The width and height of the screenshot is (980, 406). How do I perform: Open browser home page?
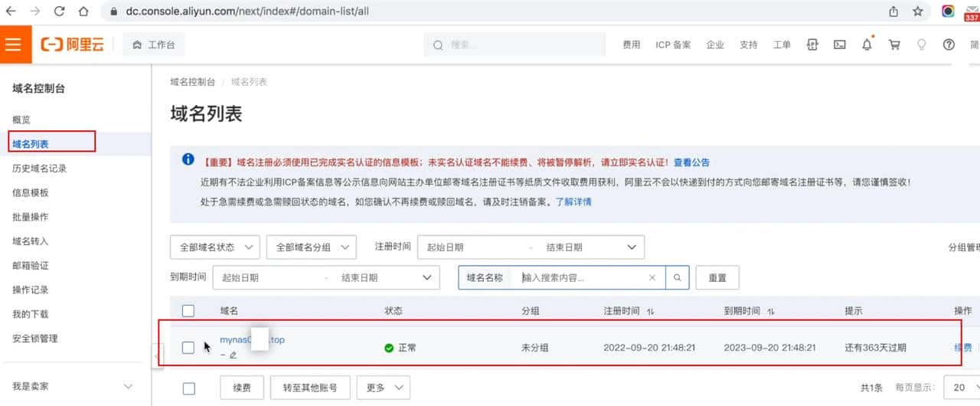pos(83,11)
